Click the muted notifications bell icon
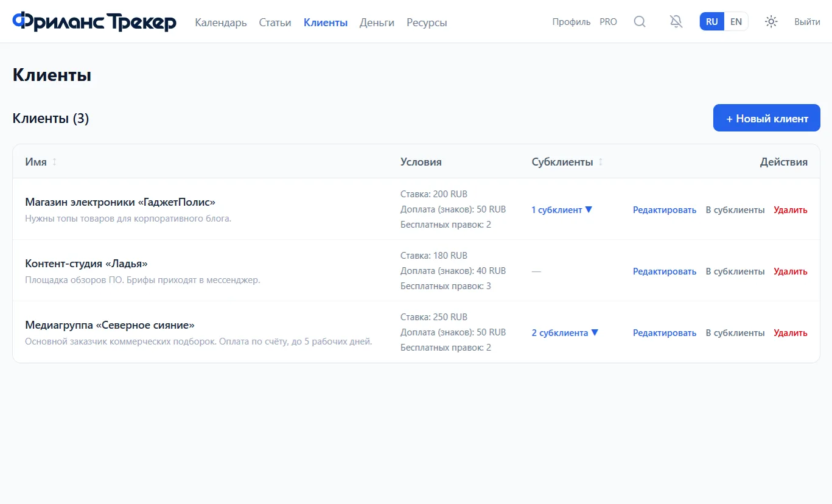 click(676, 22)
